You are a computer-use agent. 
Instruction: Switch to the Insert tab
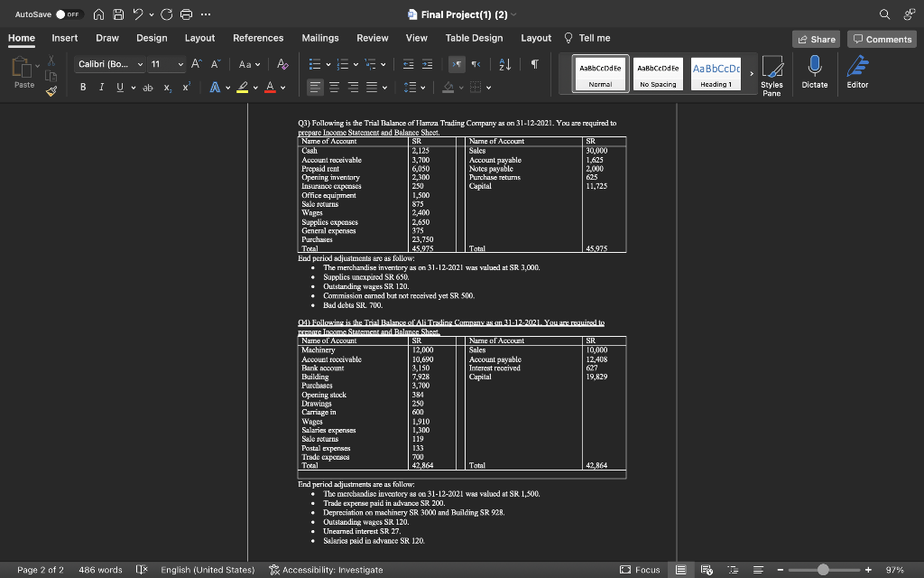[65, 38]
